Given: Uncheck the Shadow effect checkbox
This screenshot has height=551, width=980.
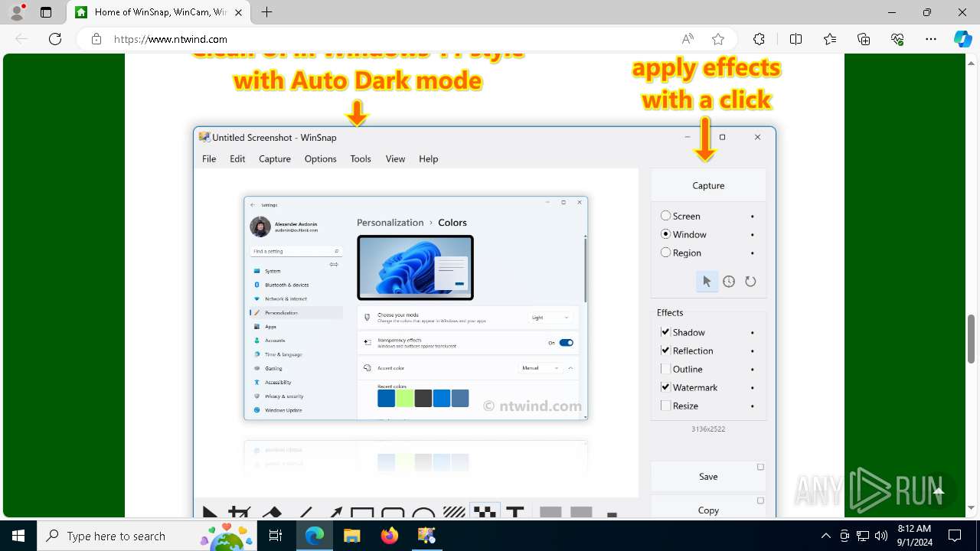Looking at the screenshot, I should pyautogui.click(x=665, y=332).
